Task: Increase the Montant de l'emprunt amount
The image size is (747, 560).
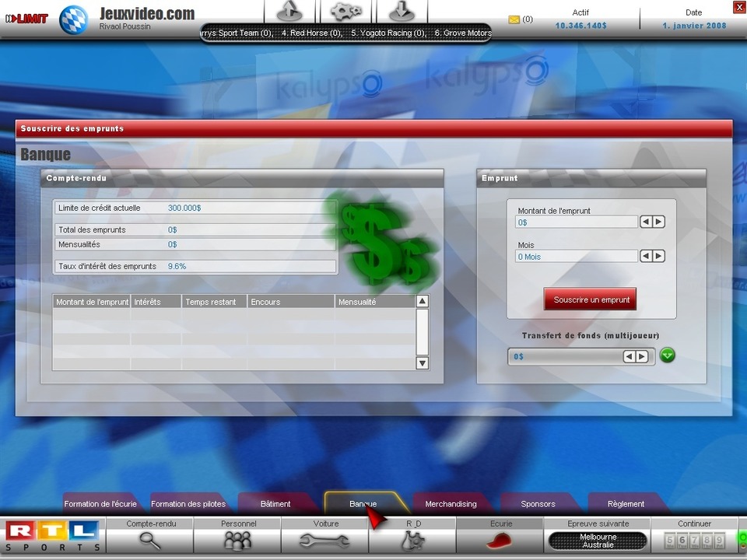Action: click(659, 222)
